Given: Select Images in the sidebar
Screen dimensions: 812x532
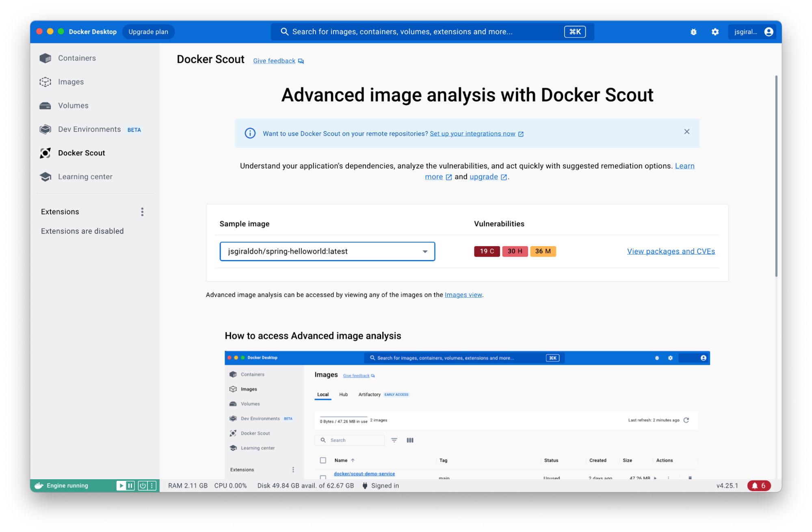Looking at the screenshot, I should coord(71,82).
